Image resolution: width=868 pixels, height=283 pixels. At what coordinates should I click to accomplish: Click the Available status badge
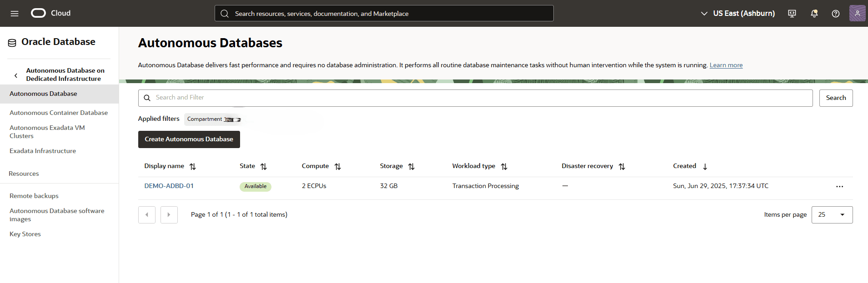(256, 186)
